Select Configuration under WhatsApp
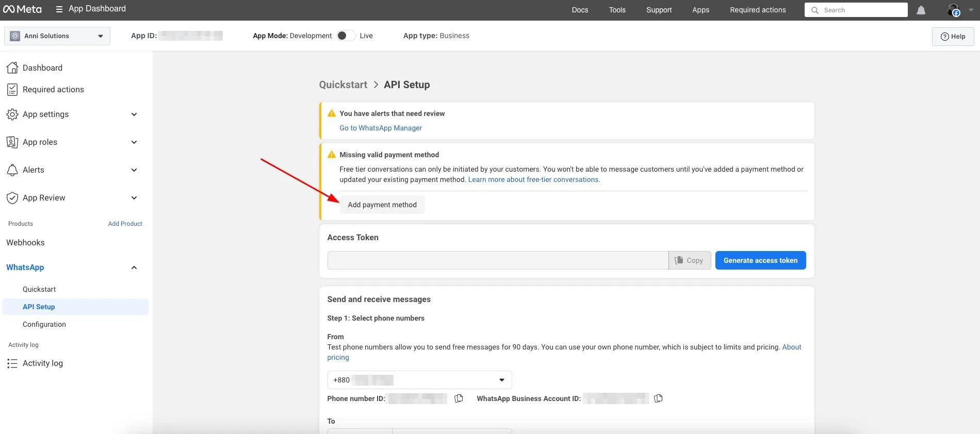The width and height of the screenshot is (980, 434). coord(44,324)
